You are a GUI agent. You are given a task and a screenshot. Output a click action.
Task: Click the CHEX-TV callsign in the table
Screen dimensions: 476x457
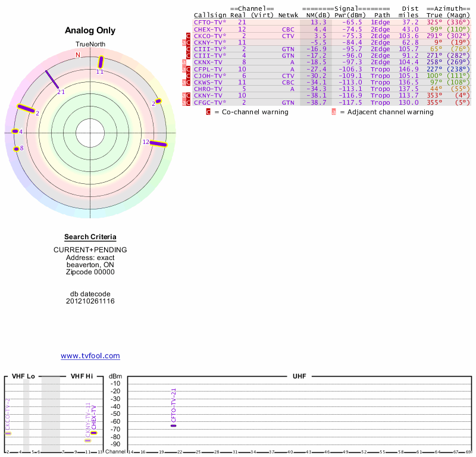(x=208, y=29)
